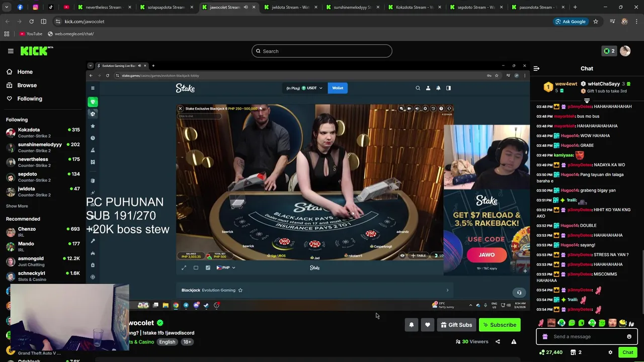The height and width of the screenshot is (362, 644).
Task: Switch to the nevertheless Stream tab
Action: click(104, 7)
